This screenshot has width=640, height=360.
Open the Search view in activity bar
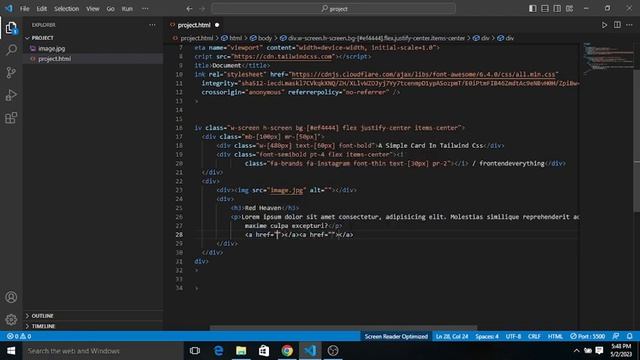[11, 50]
